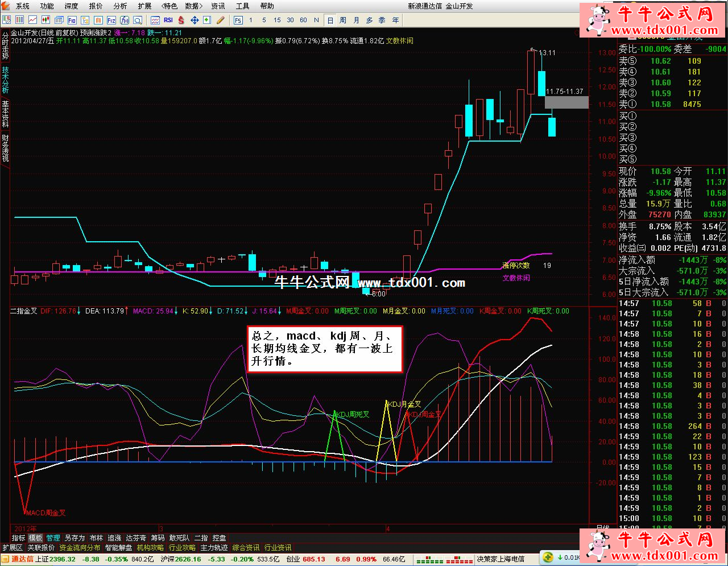
Task: Open the 报价 menu
Action: click(x=96, y=6)
